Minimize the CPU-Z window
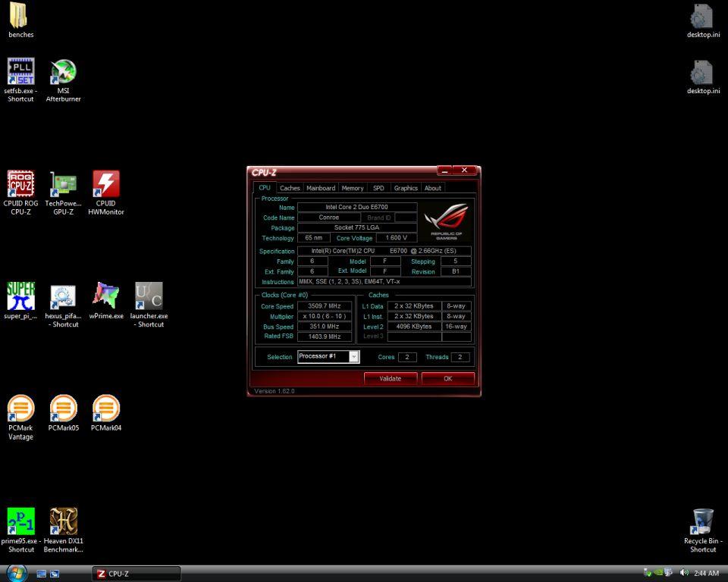Screen dimensions: 728x582 click(444, 171)
